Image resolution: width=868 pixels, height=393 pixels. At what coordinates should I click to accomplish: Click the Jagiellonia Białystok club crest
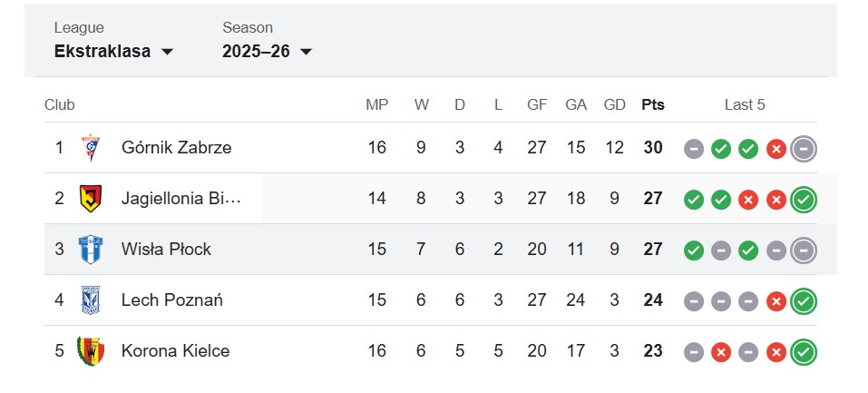click(x=91, y=198)
